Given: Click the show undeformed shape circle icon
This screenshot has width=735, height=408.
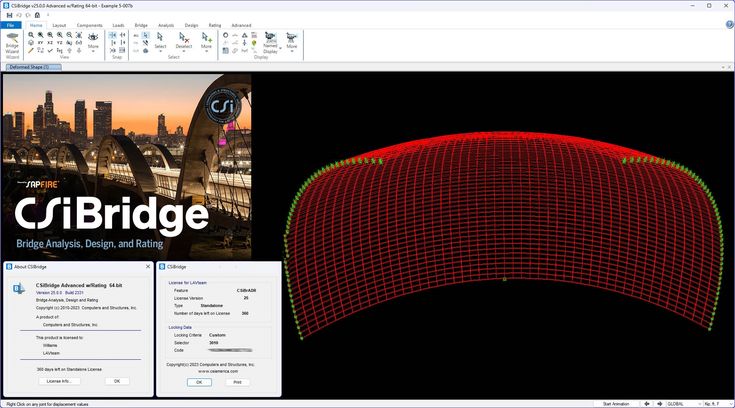Looking at the screenshot, I should pyautogui.click(x=225, y=35).
